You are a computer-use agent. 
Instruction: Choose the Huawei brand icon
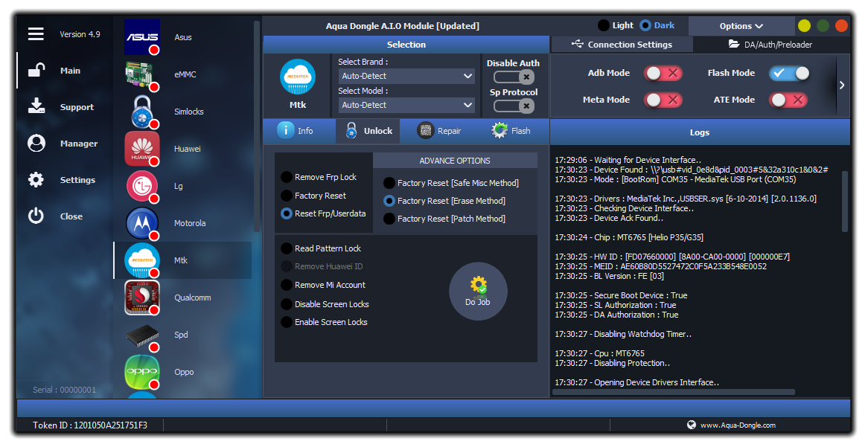(x=142, y=149)
